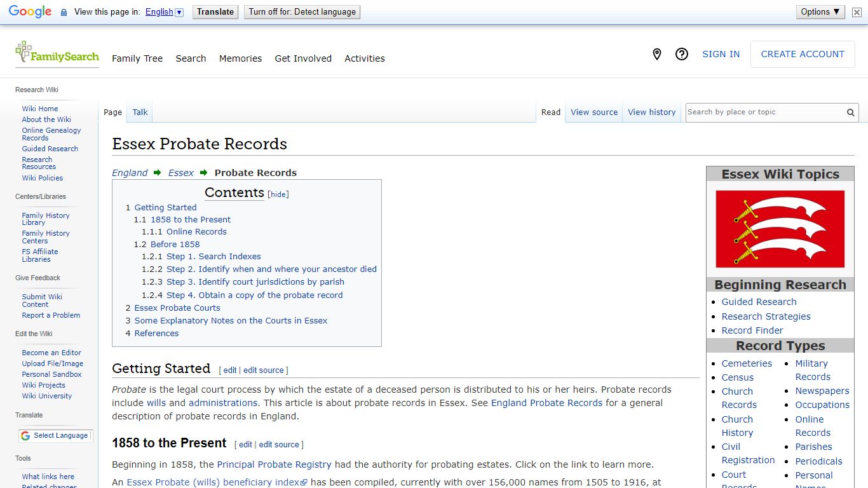Open the Options dropdown

click(x=820, y=11)
